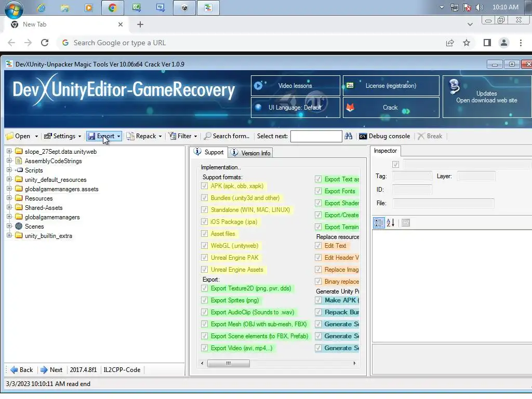Select globalgamemanagers.assets folder

pyautogui.click(x=57, y=189)
